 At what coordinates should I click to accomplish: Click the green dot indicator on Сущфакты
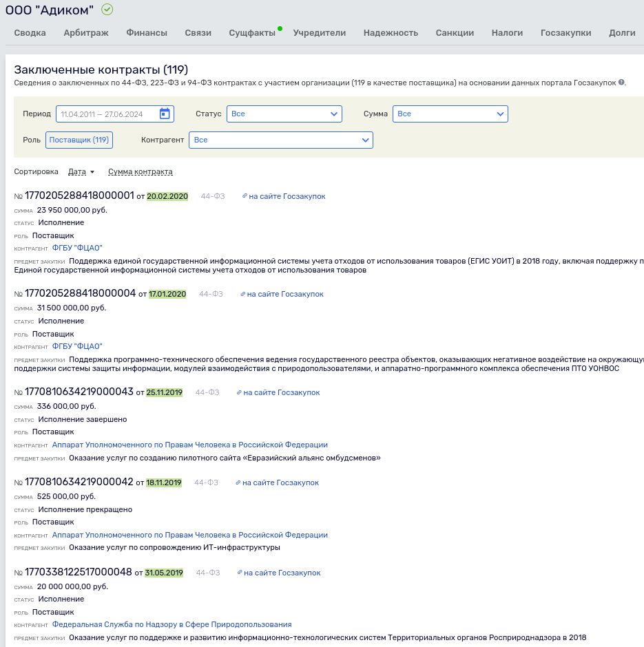pyautogui.click(x=280, y=28)
